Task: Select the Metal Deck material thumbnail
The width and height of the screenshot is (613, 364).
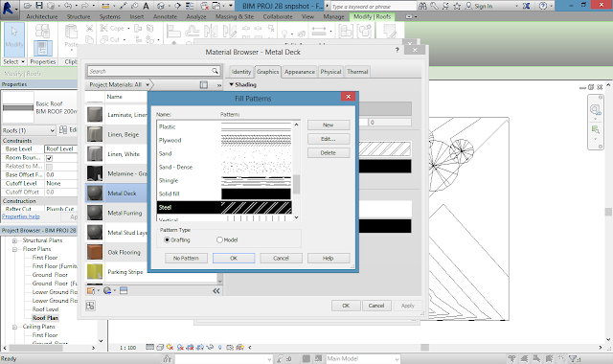Action: (95, 193)
